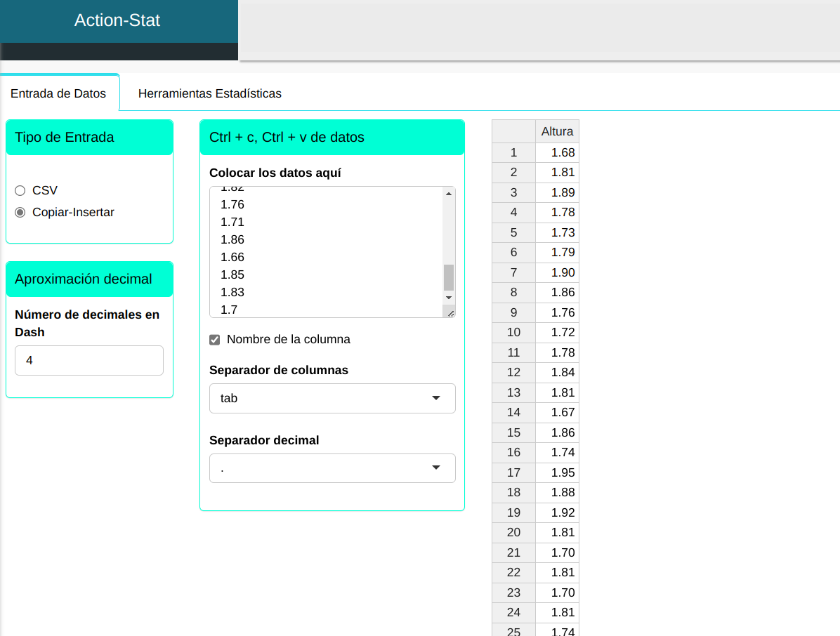The image size is (840, 636).
Task: Click row number 1 in the table
Action: (513, 152)
